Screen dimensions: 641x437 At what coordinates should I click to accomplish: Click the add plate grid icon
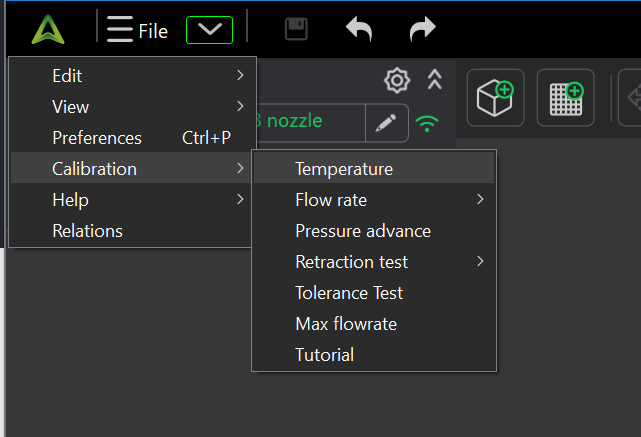point(565,98)
